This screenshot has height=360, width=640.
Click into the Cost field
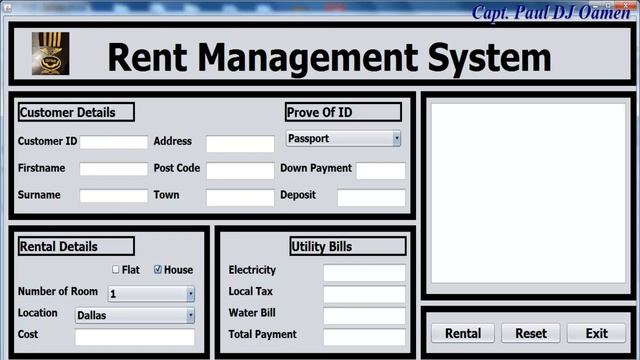(x=135, y=337)
